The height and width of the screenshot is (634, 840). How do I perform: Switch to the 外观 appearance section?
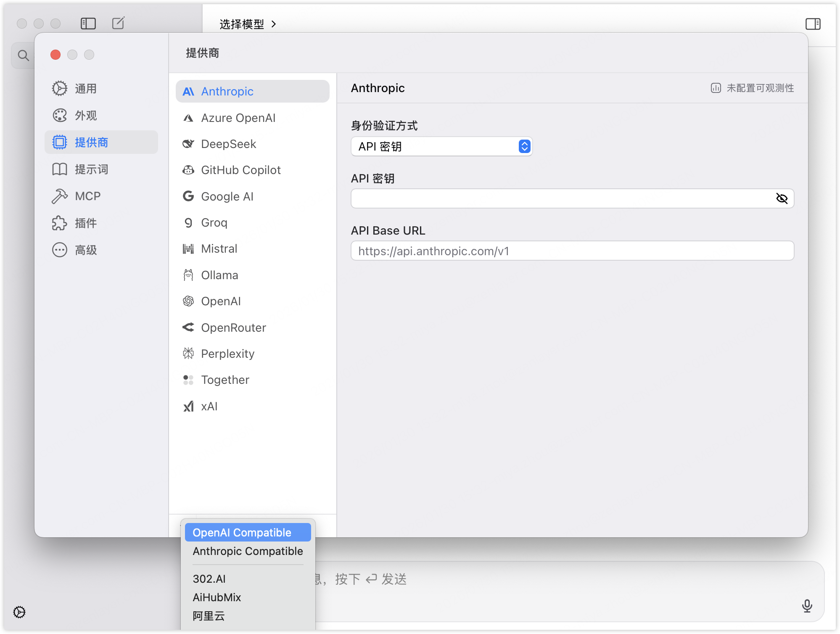pos(86,116)
